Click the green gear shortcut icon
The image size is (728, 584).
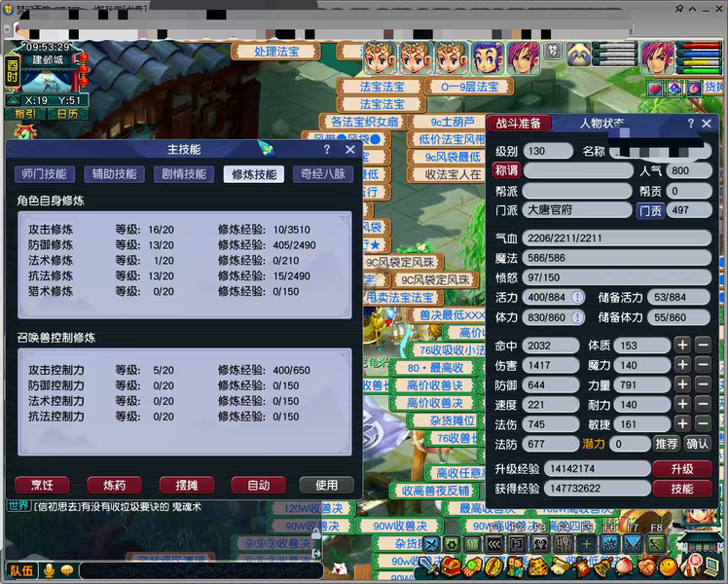[x=452, y=544]
